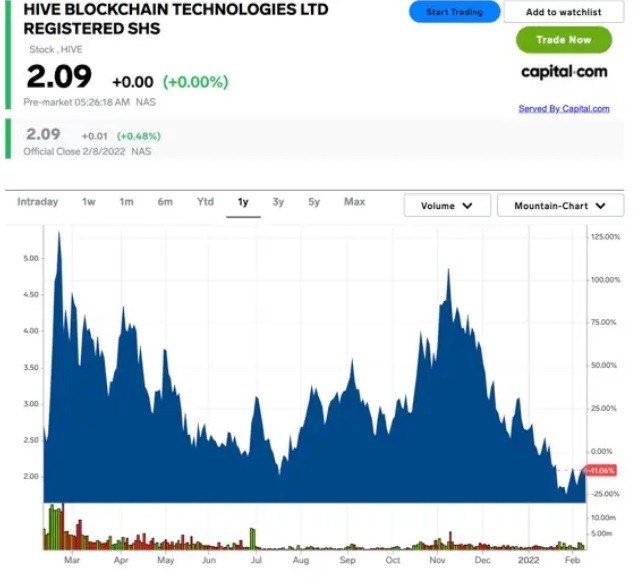The height and width of the screenshot is (582, 638).
Task: Select the 1m time range tab
Action: [x=126, y=202]
